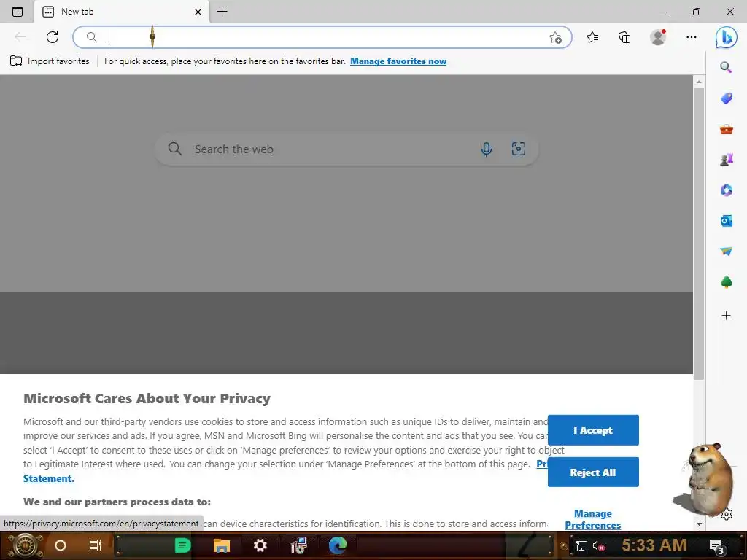747x560 pixels.
Task: Open sidebar Microsoft 365 icon
Action: click(726, 190)
